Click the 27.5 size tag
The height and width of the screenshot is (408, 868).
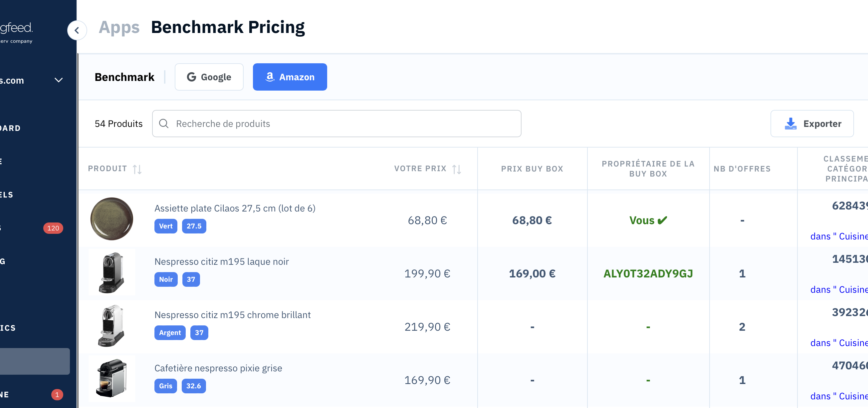194,226
